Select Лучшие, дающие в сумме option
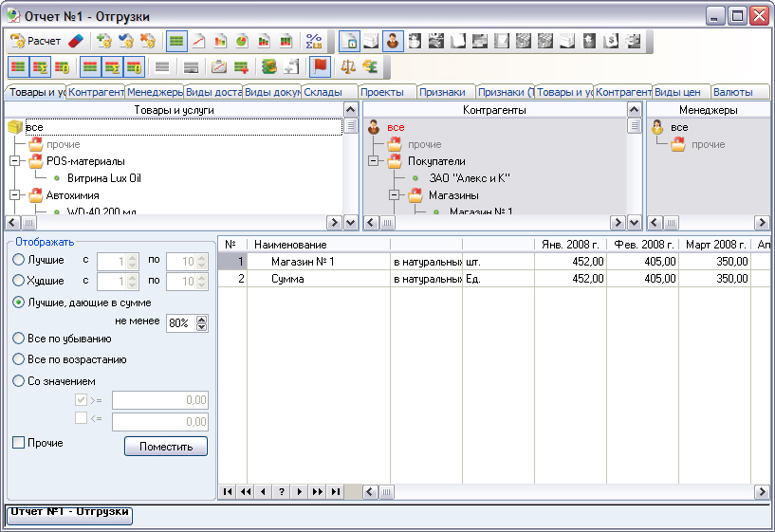 [x=18, y=303]
